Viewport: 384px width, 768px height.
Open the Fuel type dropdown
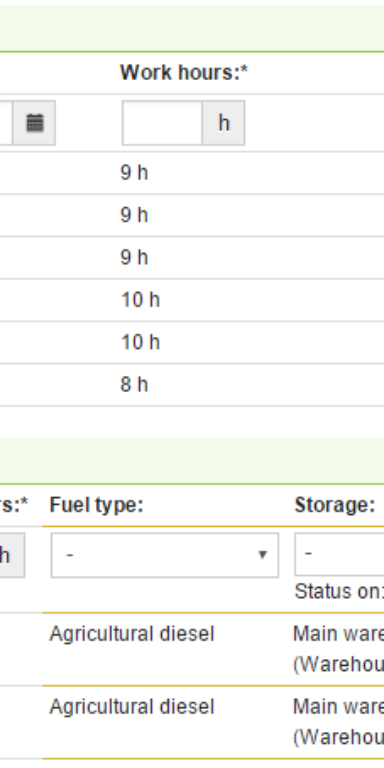[x=165, y=555]
